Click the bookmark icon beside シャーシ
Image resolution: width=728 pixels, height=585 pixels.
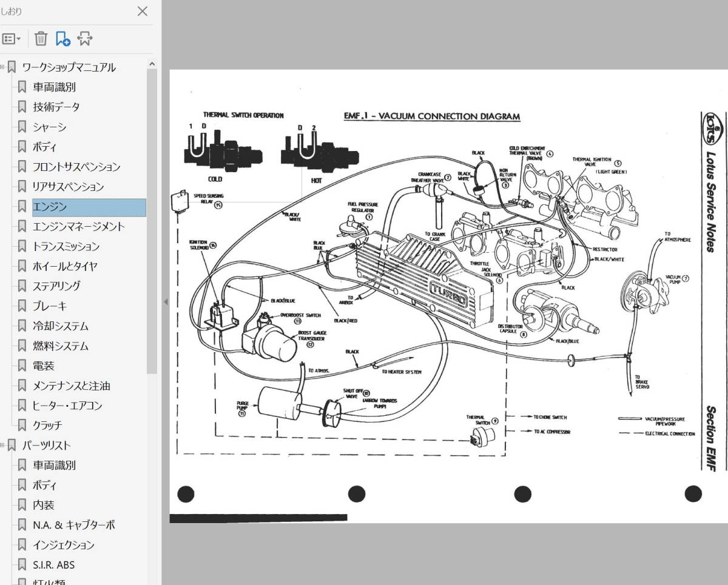[22, 127]
